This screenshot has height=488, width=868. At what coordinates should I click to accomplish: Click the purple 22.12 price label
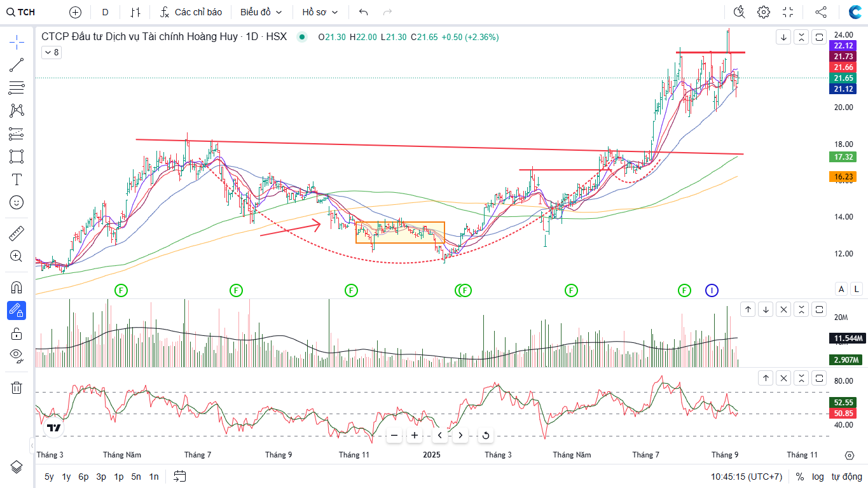843,46
